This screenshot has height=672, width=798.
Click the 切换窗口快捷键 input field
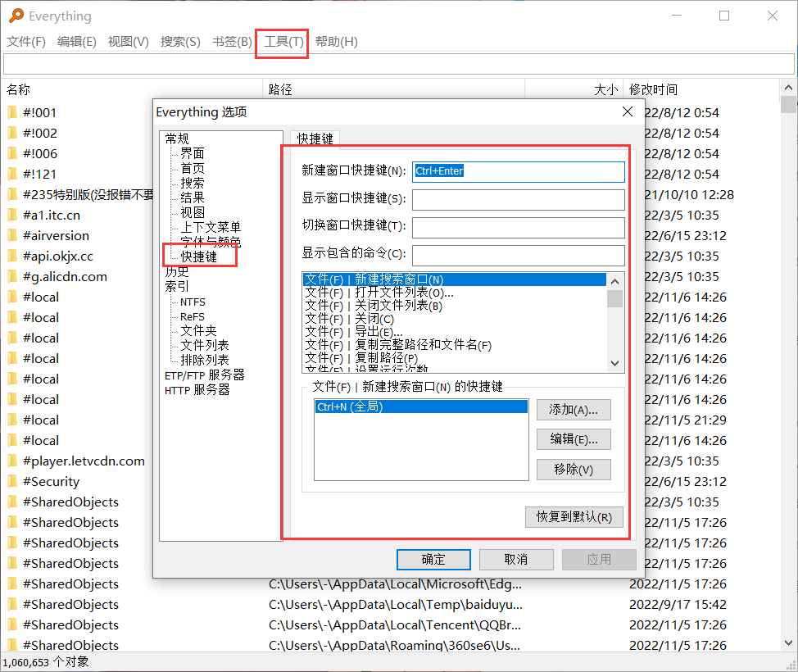[x=519, y=228]
